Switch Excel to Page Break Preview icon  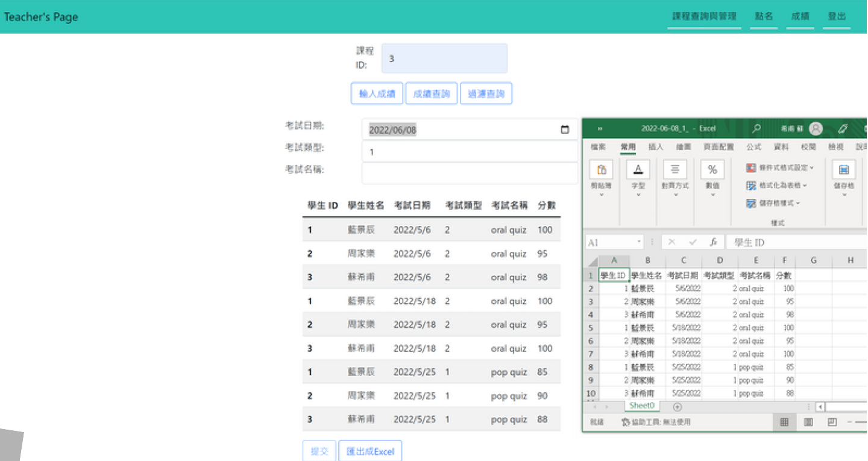coord(832,422)
